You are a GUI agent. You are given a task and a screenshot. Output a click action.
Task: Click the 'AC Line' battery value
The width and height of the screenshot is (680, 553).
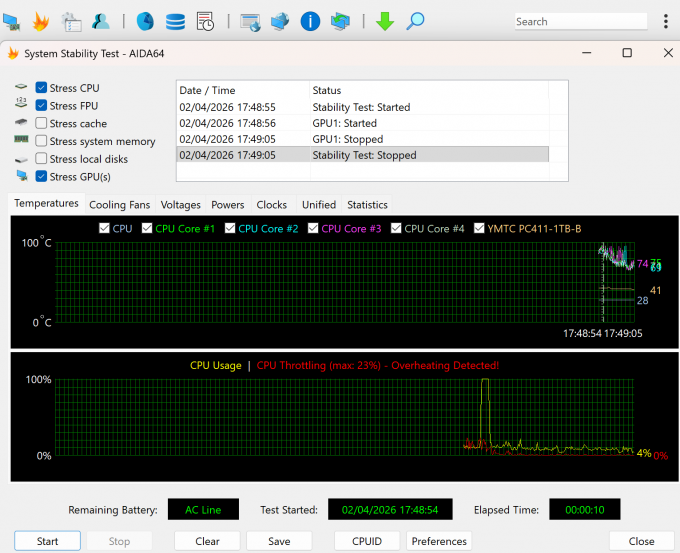click(x=203, y=510)
